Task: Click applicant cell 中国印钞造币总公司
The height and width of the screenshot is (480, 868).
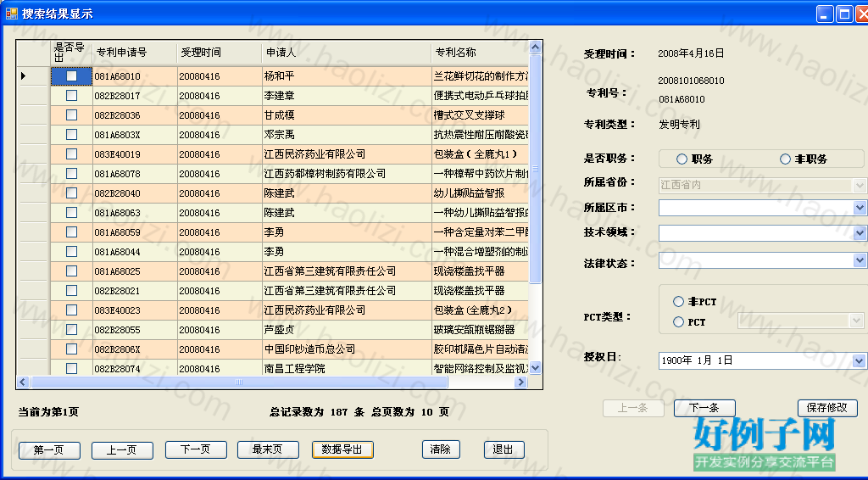Action: point(346,349)
